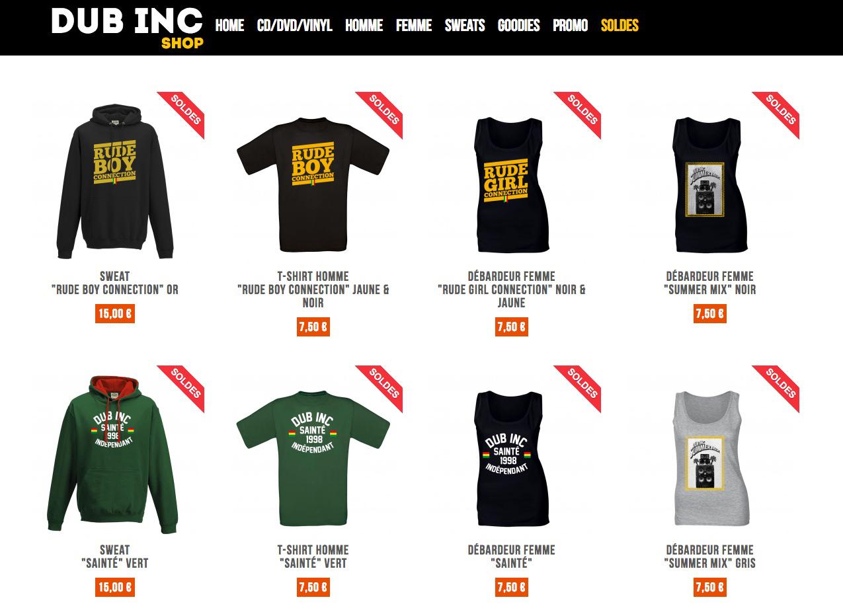
Task: Go to the HOMME section
Action: coord(364,26)
